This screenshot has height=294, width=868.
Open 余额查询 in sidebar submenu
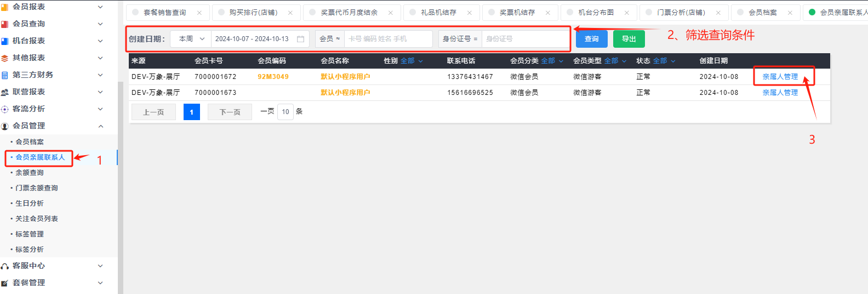tap(30, 173)
